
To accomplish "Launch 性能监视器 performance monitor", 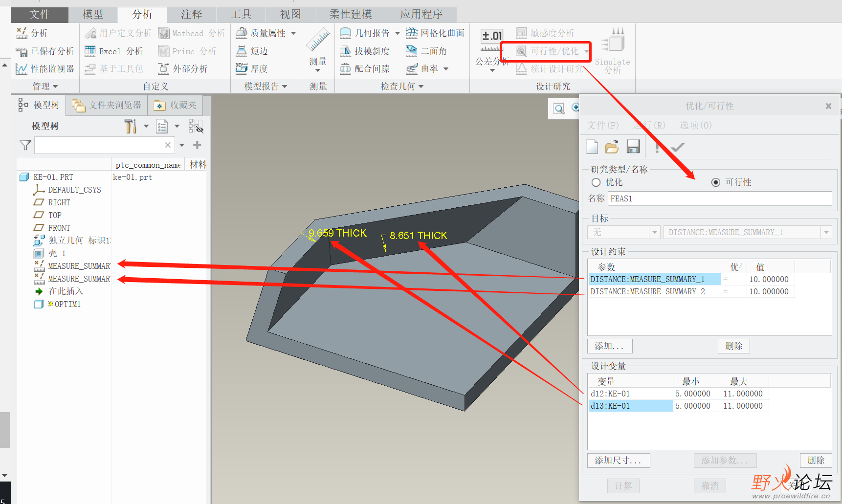I will (45, 69).
